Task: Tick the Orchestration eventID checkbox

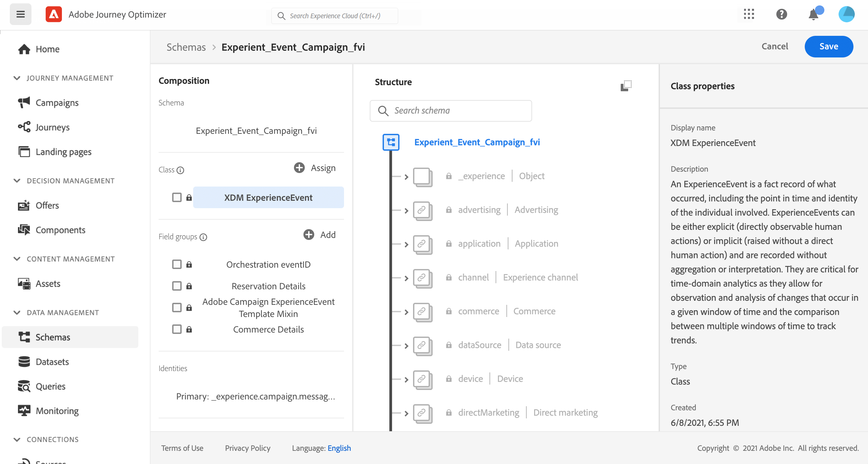Action: pyautogui.click(x=177, y=264)
